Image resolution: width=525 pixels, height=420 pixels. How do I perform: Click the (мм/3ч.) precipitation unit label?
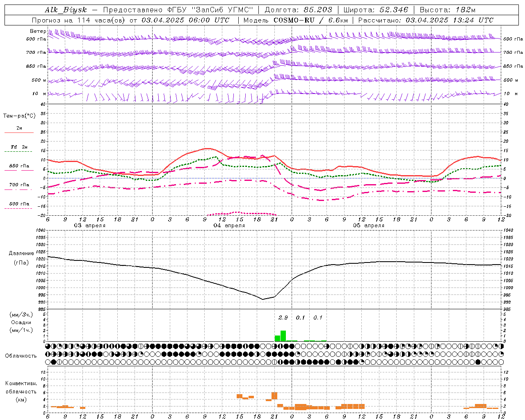click(21, 315)
